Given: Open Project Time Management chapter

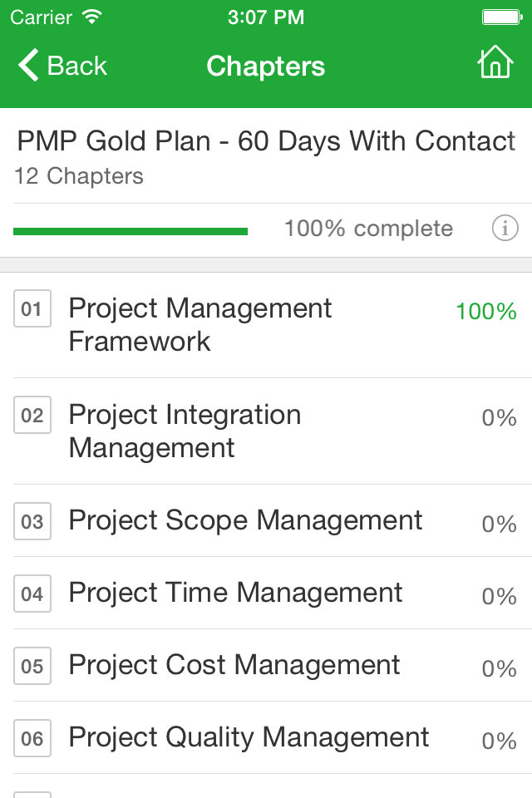Looking at the screenshot, I should point(235,593).
